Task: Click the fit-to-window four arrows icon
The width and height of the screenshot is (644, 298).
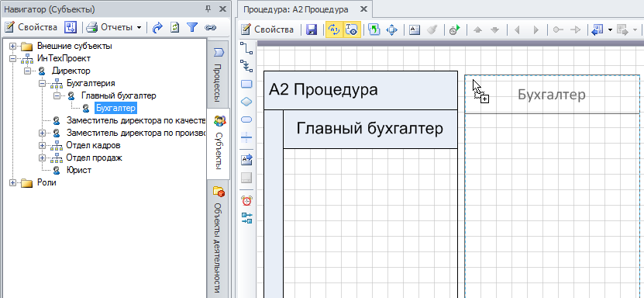Action: pos(392,29)
